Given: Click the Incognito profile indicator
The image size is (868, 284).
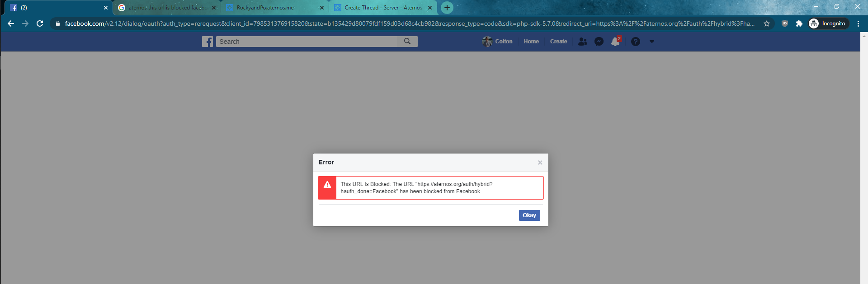Looking at the screenshot, I should 828,23.
